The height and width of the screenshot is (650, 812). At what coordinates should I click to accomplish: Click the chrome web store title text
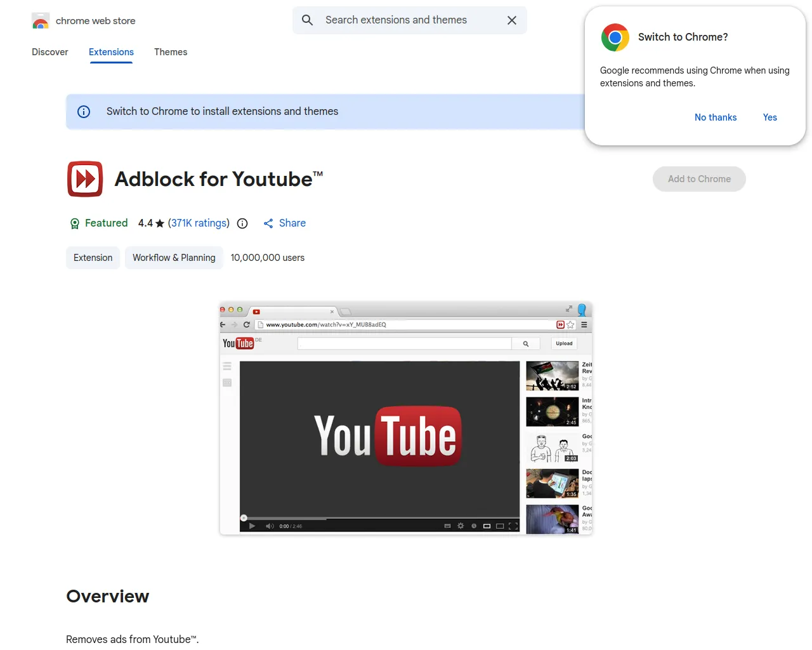[96, 21]
